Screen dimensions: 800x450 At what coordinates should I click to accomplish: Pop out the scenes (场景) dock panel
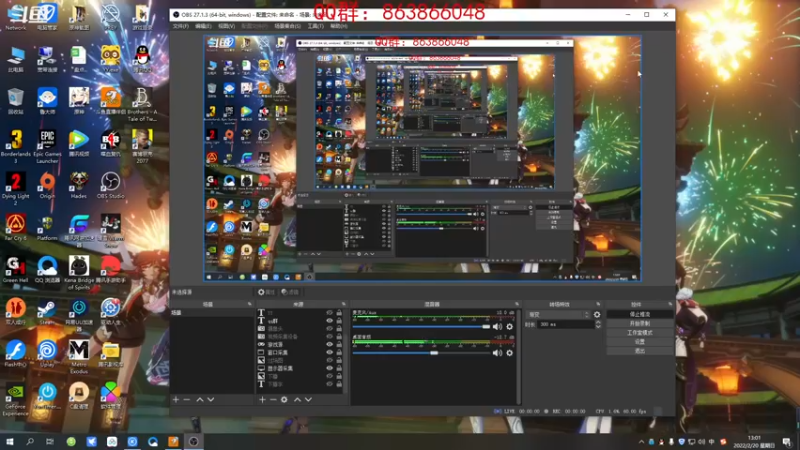click(x=249, y=304)
